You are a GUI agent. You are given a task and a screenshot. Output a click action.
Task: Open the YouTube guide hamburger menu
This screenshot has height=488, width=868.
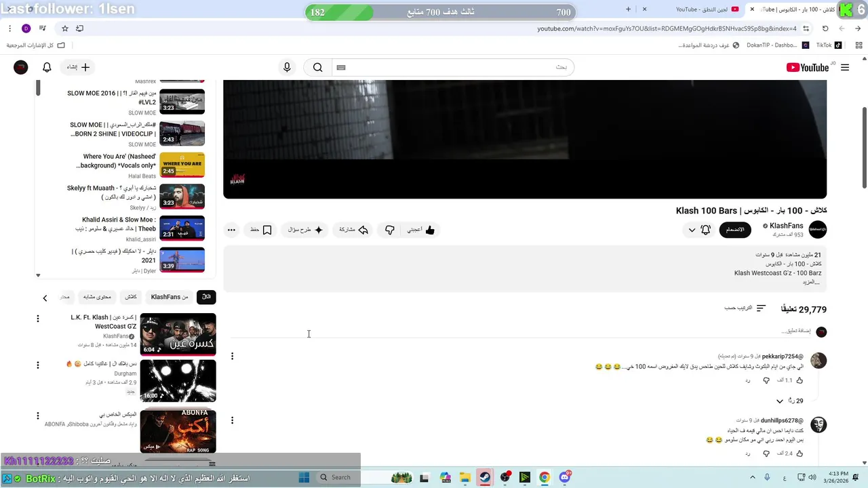pyautogui.click(x=845, y=68)
